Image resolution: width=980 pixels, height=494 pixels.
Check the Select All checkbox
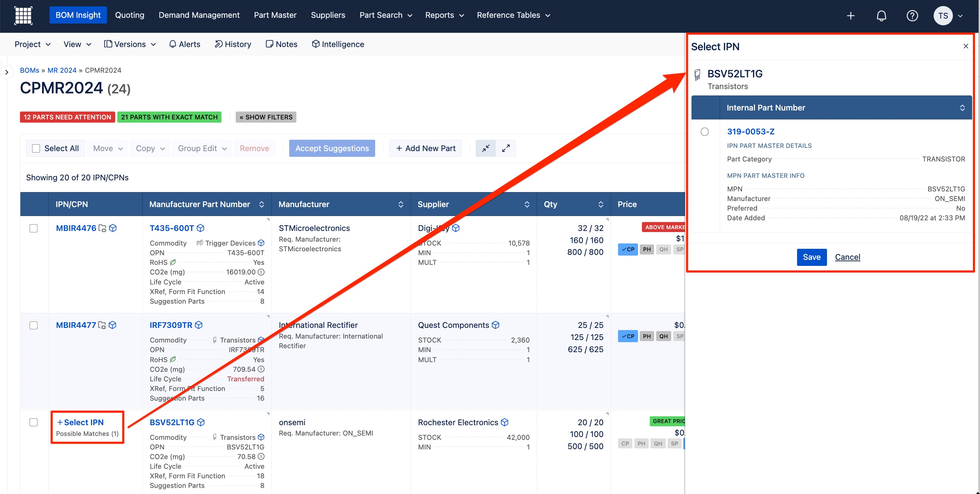(x=36, y=148)
